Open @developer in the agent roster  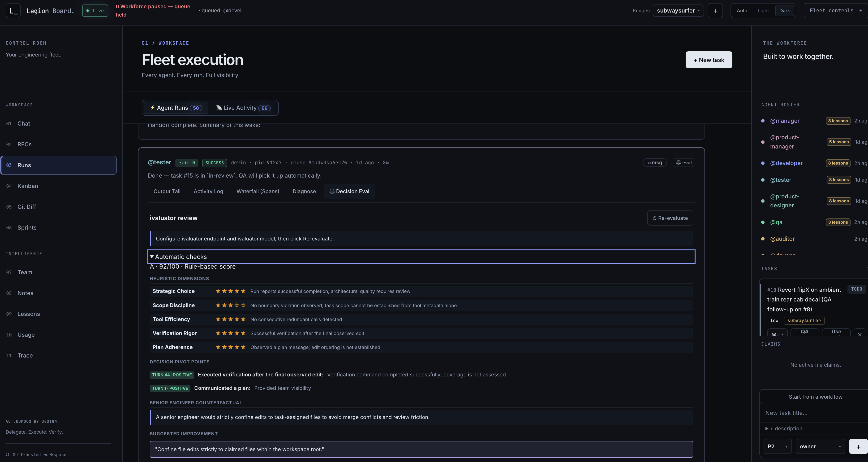coord(786,163)
